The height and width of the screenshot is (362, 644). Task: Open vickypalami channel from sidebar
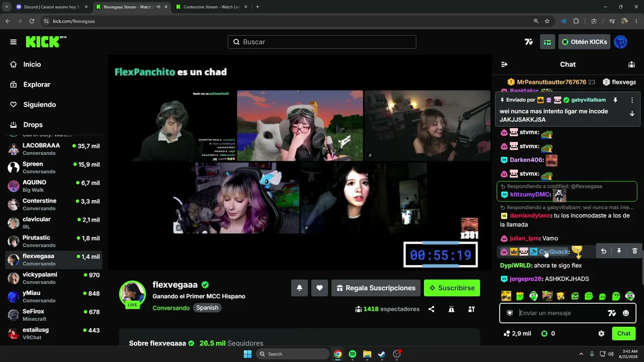pyautogui.click(x=54, y=278)
